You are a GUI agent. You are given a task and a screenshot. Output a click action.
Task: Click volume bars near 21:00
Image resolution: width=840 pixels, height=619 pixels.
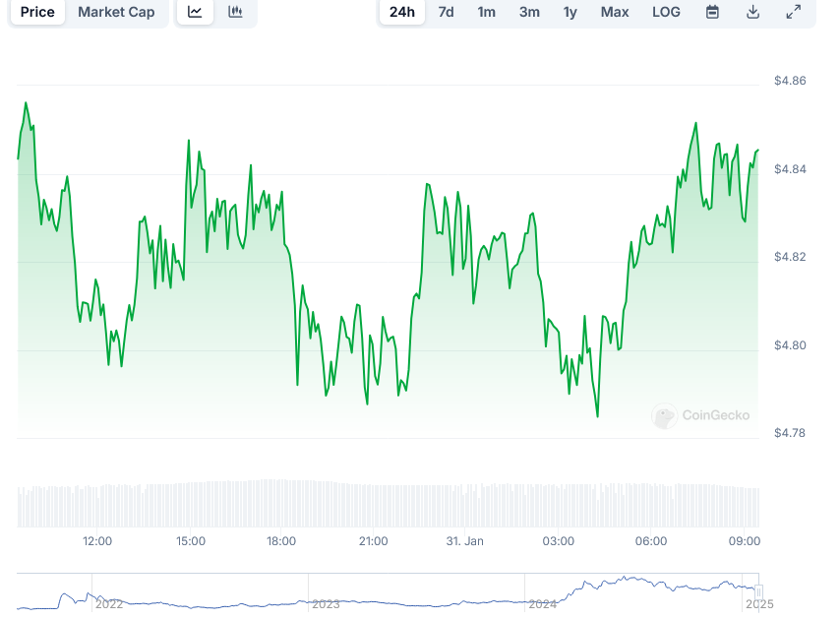374,504
